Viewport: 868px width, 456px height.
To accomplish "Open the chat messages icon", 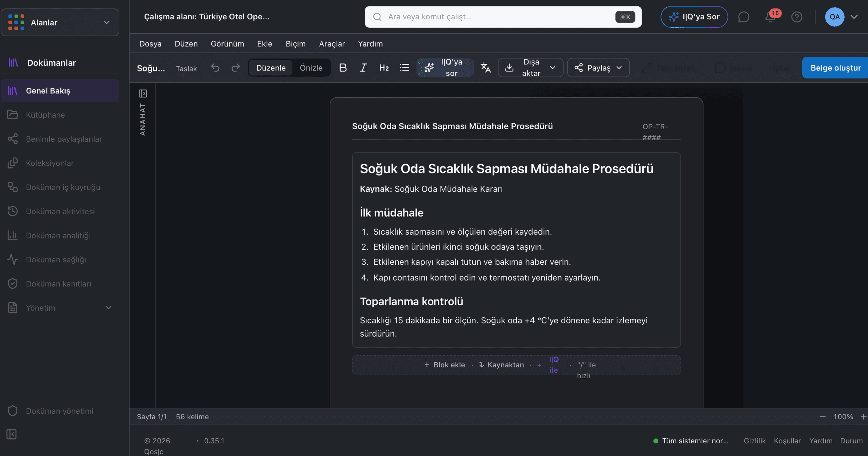I will [x=743, y=17].
